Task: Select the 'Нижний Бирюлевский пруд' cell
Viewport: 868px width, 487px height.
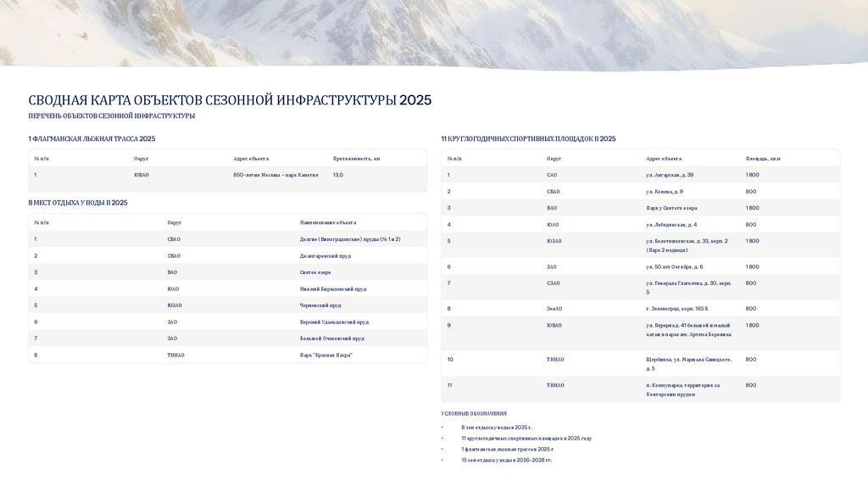Action: pos(332,288)
